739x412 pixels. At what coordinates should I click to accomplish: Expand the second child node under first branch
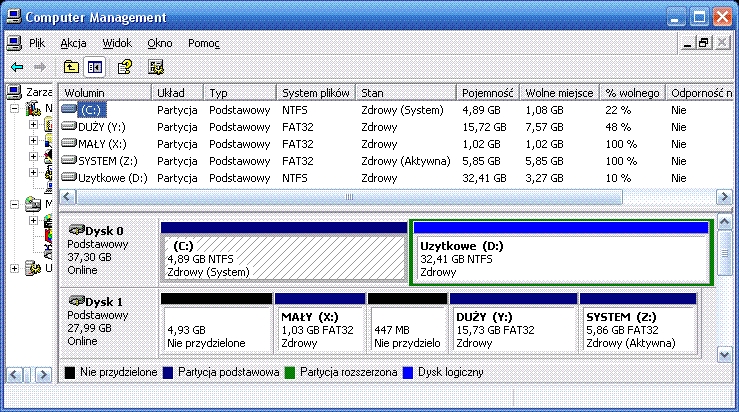click(33, 140)
